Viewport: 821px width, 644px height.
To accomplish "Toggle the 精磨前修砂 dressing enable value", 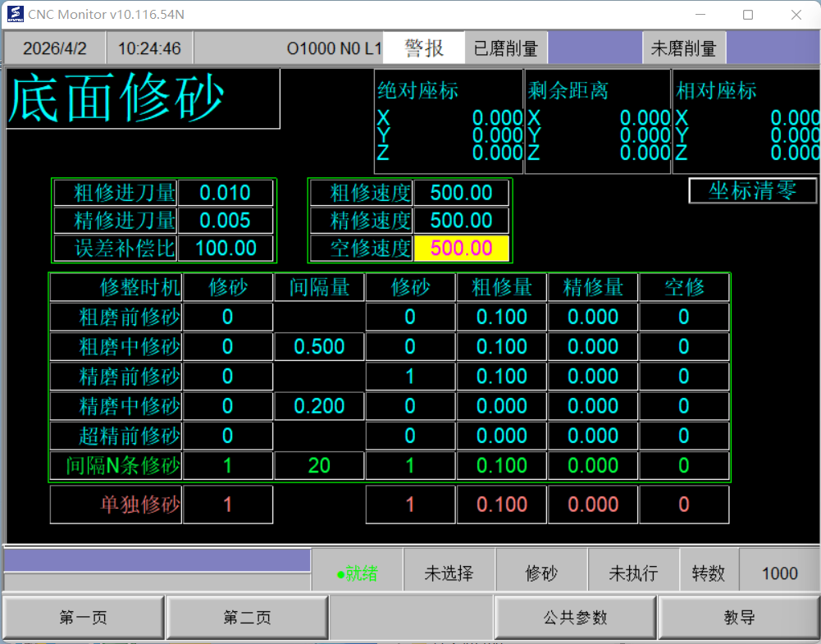I will click(227, 377).
